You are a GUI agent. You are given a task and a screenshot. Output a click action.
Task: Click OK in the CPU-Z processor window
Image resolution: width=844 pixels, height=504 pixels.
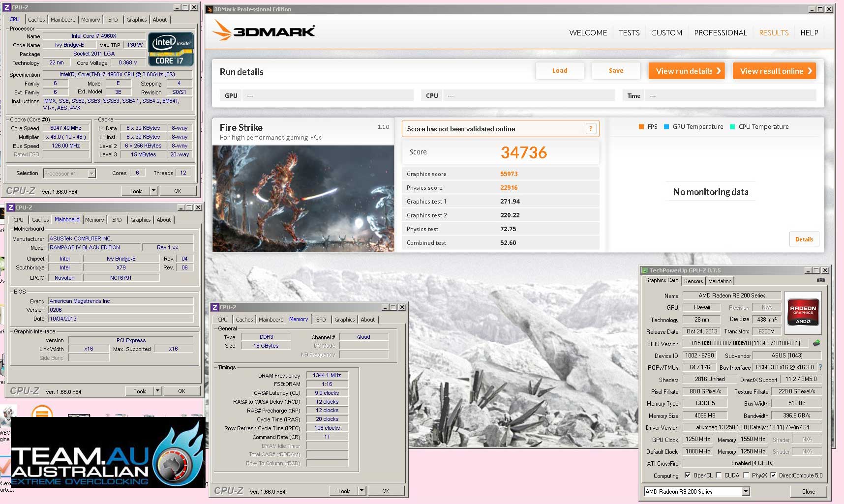(178, 191)
